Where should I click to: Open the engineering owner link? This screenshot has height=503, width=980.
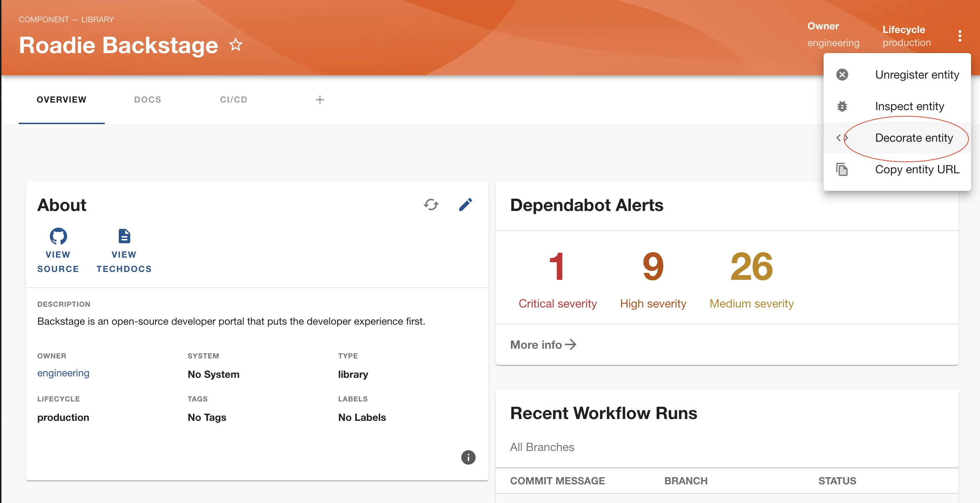pos(63,373)
